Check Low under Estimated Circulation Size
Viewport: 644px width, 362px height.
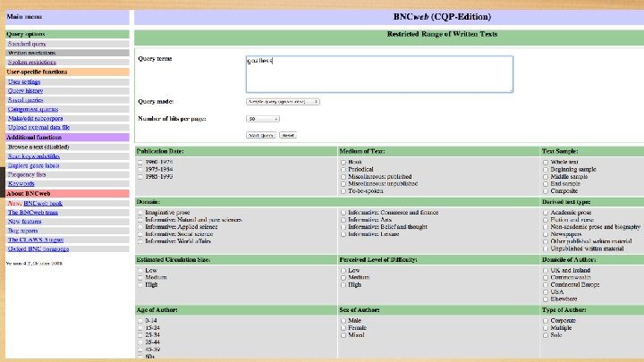click(140, 271)
